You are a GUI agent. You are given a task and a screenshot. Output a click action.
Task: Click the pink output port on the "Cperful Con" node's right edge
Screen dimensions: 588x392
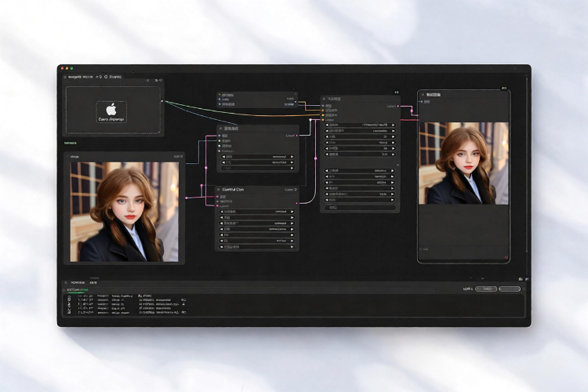297,203
